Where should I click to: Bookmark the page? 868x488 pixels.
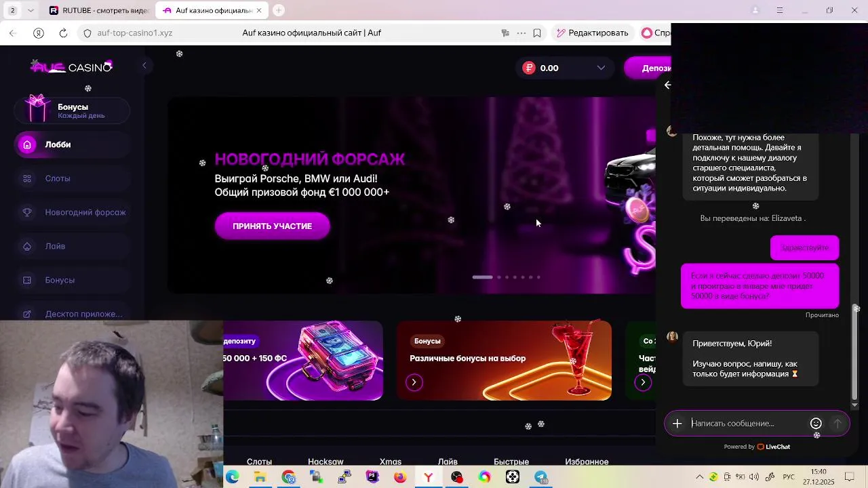[x=537, y=33]
